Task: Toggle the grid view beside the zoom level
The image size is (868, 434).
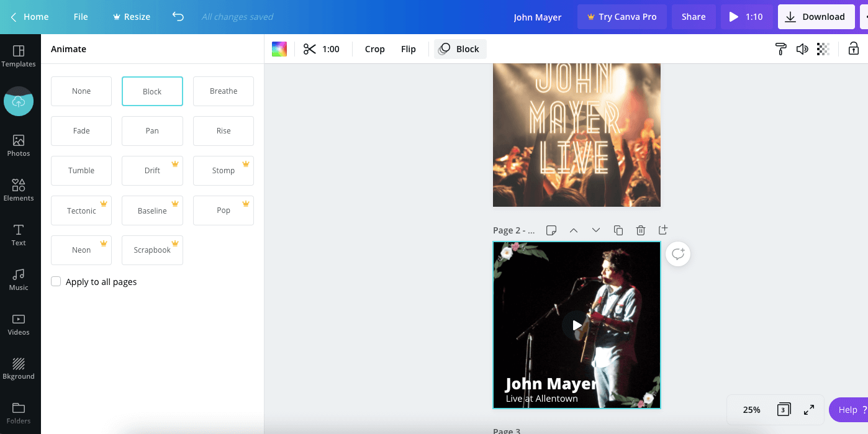Action: (x=783, y=409)
